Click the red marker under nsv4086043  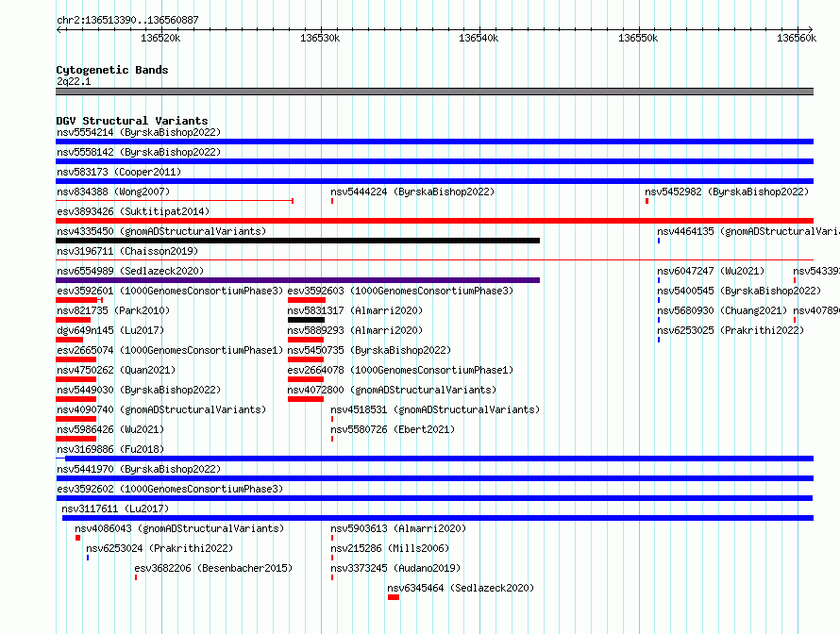[x=77, y=538]
